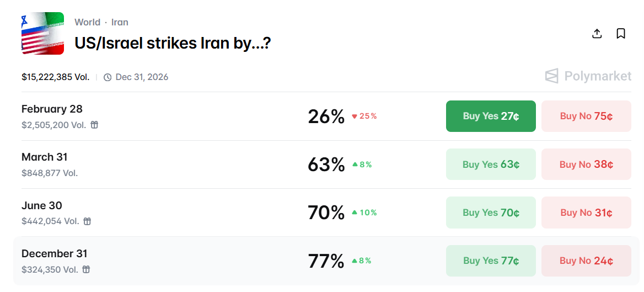This screenshot has height=292, width=644.
Task: Click the Polymarket logo
Action: (x=588, y=76)
